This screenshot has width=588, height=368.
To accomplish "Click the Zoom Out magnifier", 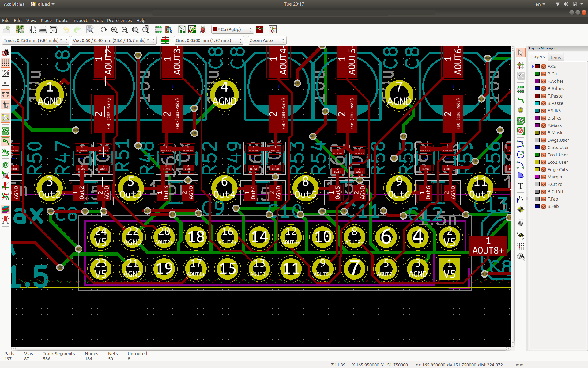I will point(125,29).
